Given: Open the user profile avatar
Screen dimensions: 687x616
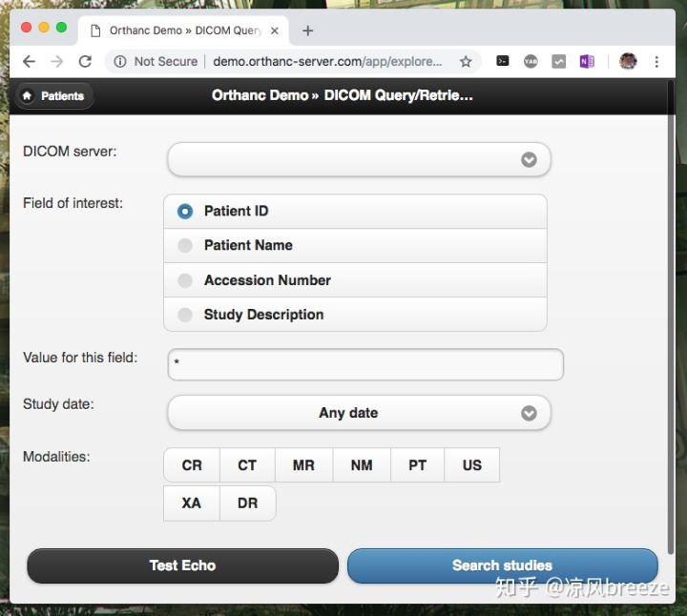Looking at the screenshot, I should tap(628, 61).
